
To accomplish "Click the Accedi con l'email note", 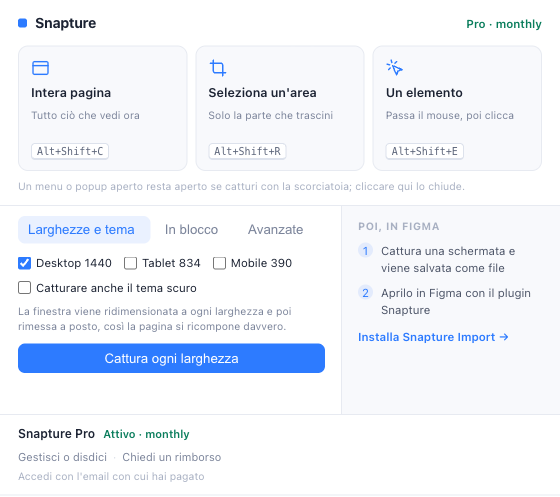I will click(x=111, y=476).
